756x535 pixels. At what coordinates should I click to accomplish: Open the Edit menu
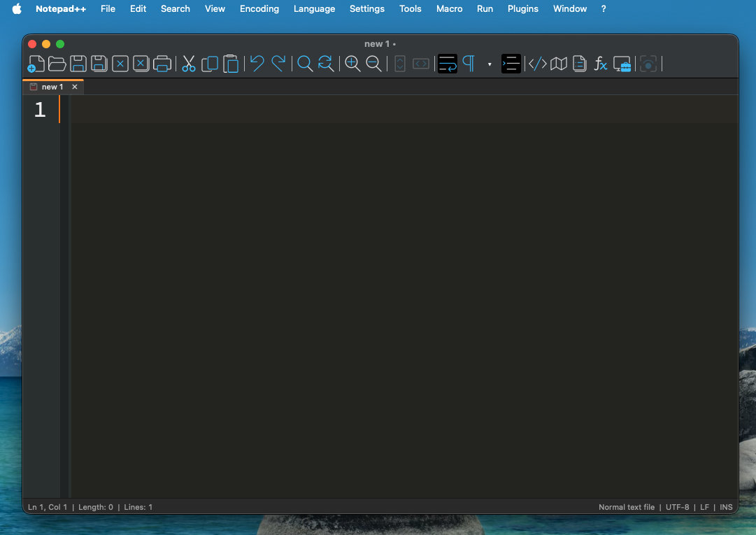point(138,8)
